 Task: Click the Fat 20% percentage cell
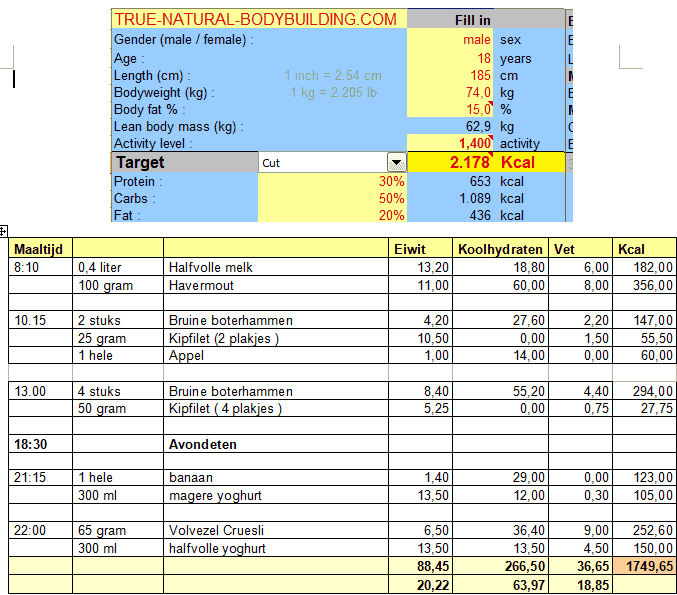(332, 215)
